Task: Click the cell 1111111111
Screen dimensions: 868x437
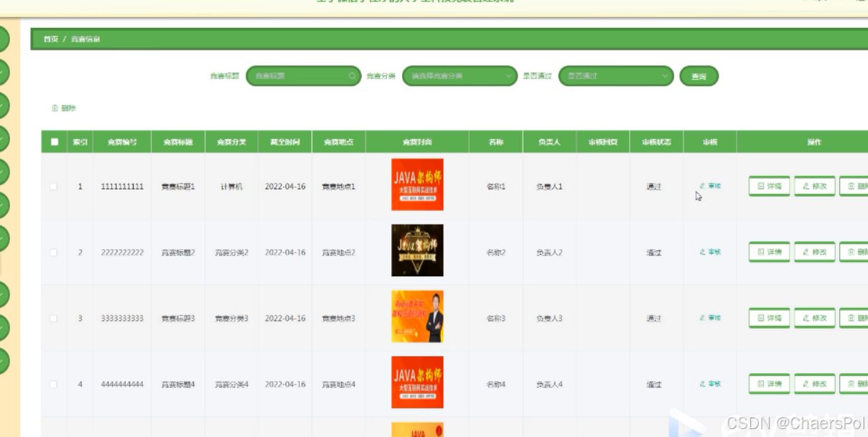Action: [x=122, y=187]
